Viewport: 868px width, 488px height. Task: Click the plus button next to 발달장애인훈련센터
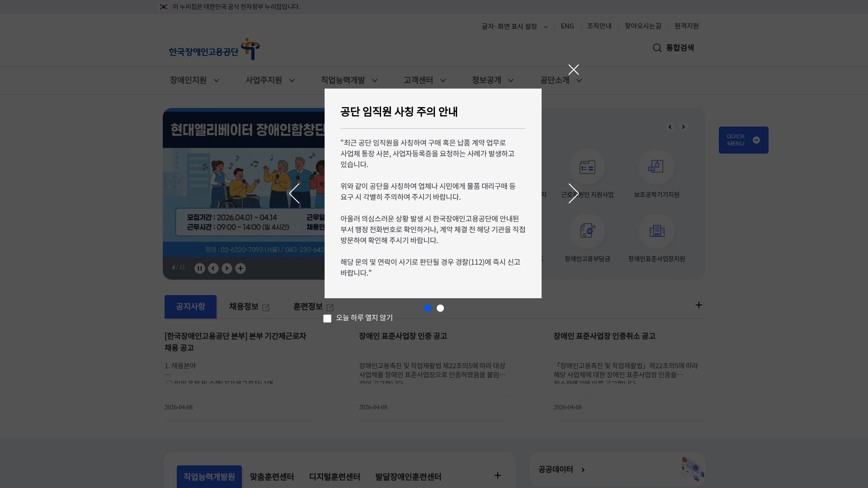click(x=498, y=475)
